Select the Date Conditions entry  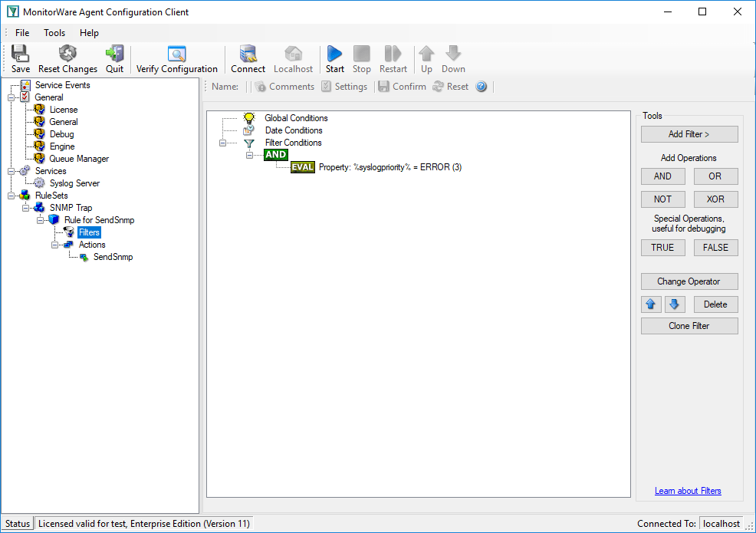click(x=293, y=130)
